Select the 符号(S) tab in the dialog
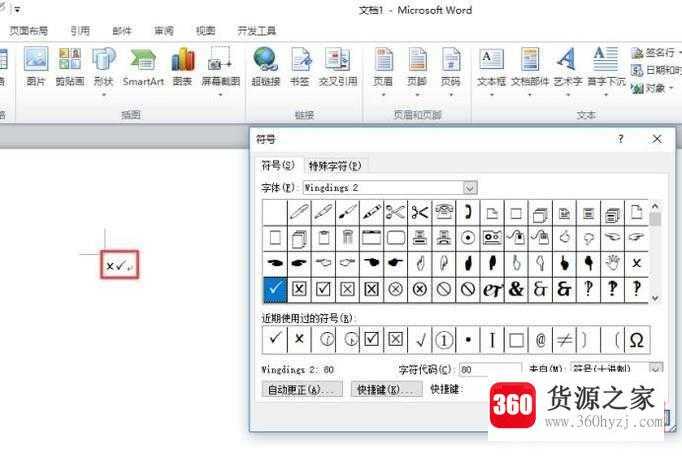Screen dimensions: 682x461 pyautogui.click(x=278, y=165)
